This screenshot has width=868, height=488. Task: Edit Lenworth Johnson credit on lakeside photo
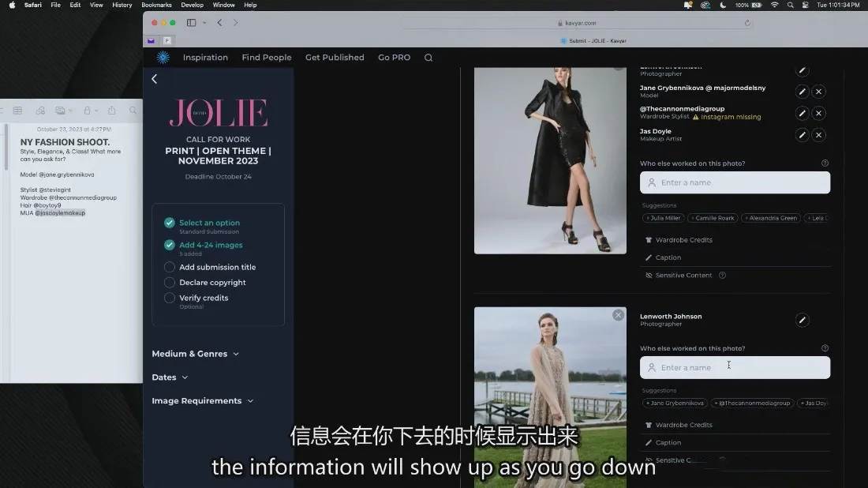pos(802,320)
